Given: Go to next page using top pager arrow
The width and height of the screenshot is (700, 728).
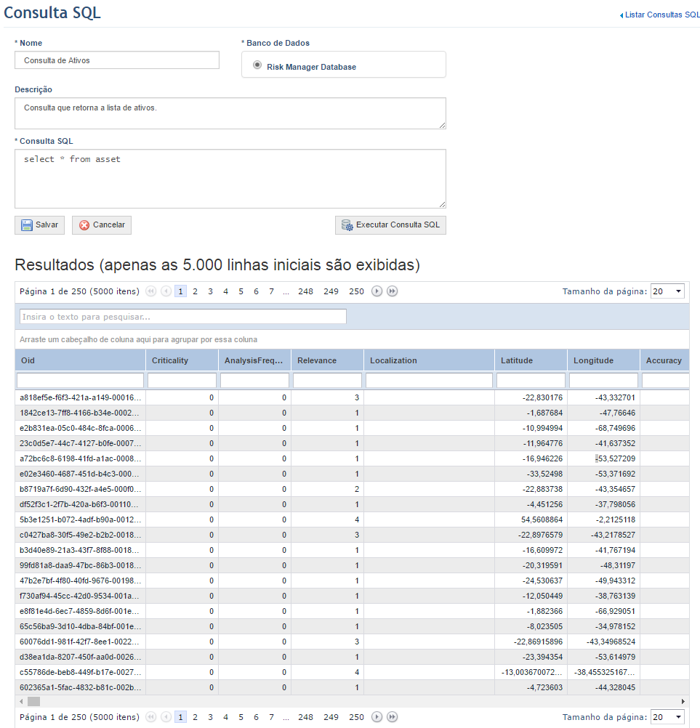Looking at the screenshot, I should (x=377, y=291).
